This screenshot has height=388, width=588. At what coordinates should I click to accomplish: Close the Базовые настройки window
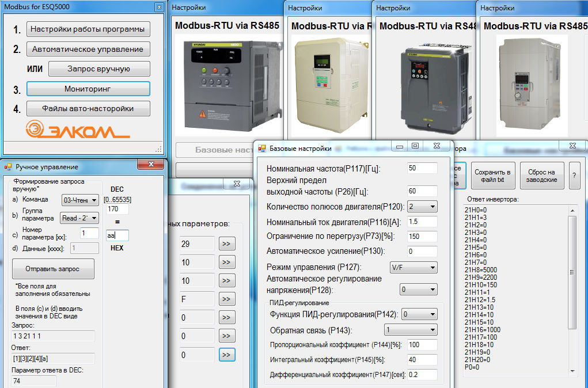(x=437, y=146)
